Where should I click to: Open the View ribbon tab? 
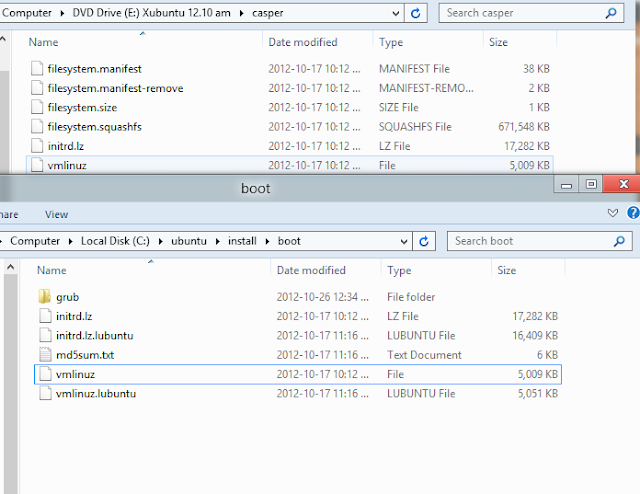tap(56, 215)
